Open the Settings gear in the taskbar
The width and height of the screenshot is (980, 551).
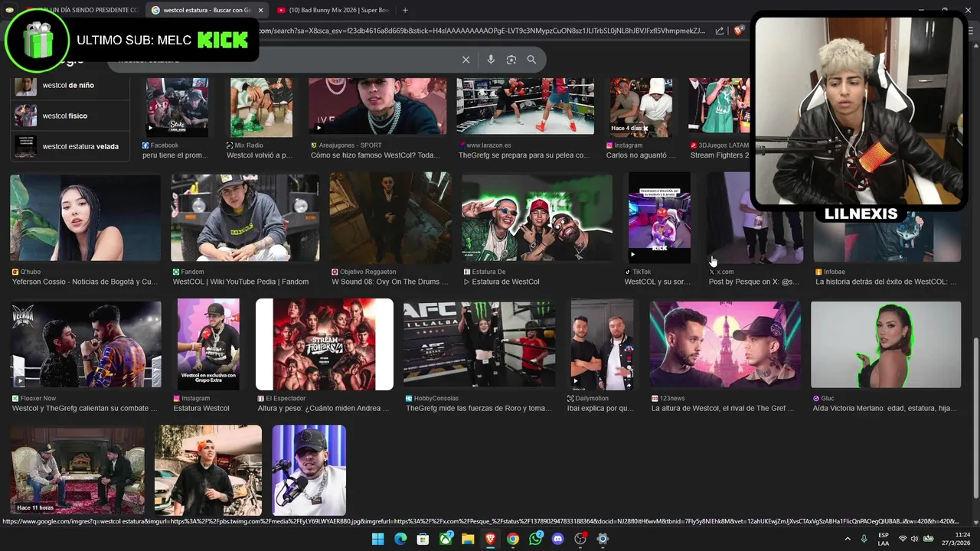[x=603, y=539]
